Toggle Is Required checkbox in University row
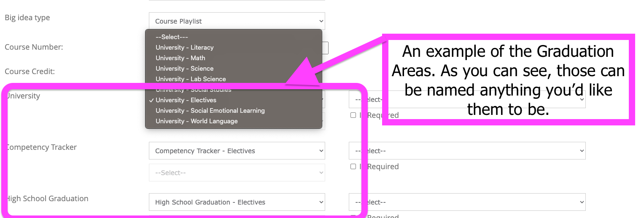 (353, 115)
